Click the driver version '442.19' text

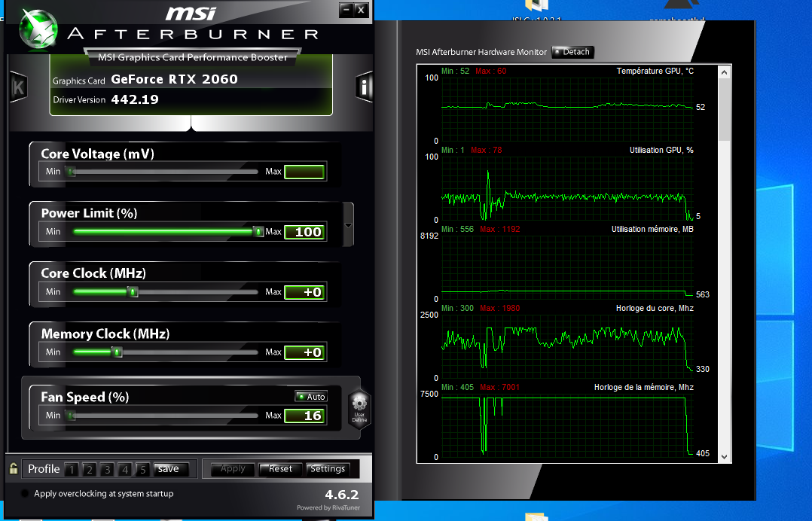[135, 99]
